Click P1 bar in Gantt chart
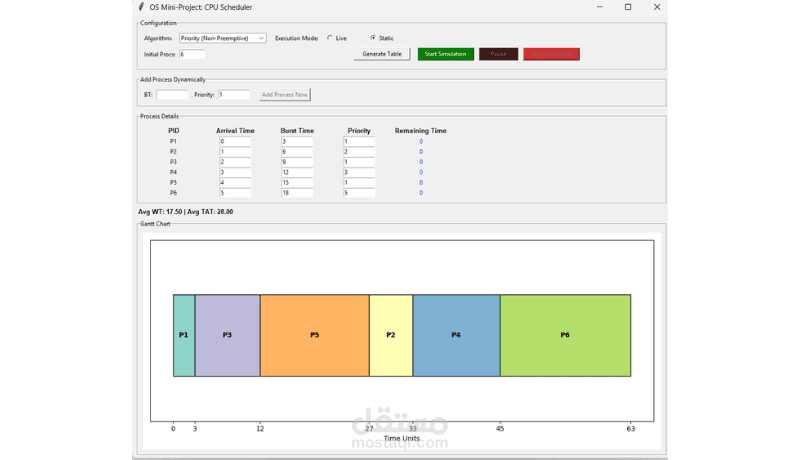 [x=184, y=336]
